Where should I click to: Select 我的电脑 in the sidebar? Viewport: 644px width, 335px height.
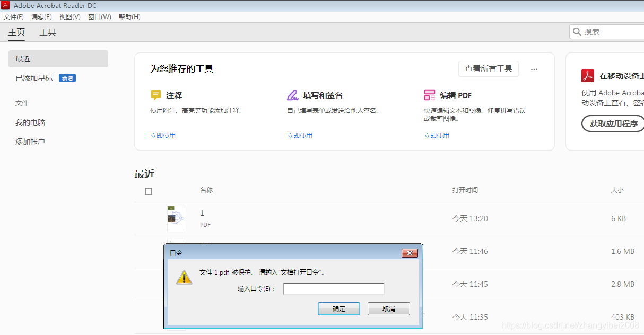coord(30,122)
